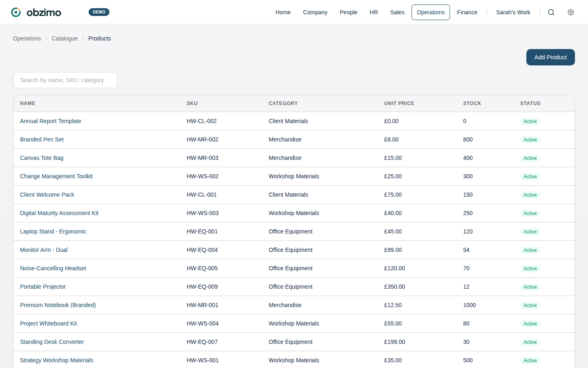Open the search magnifier icon

pos(551,12)
